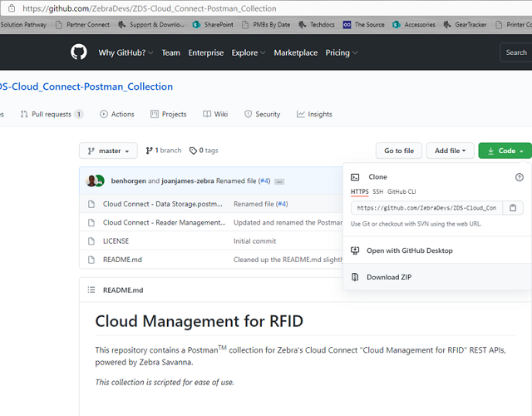Viewport: 532px width, 416px height.
Task: Click the README list outline icon
Action: coord(91,290)
